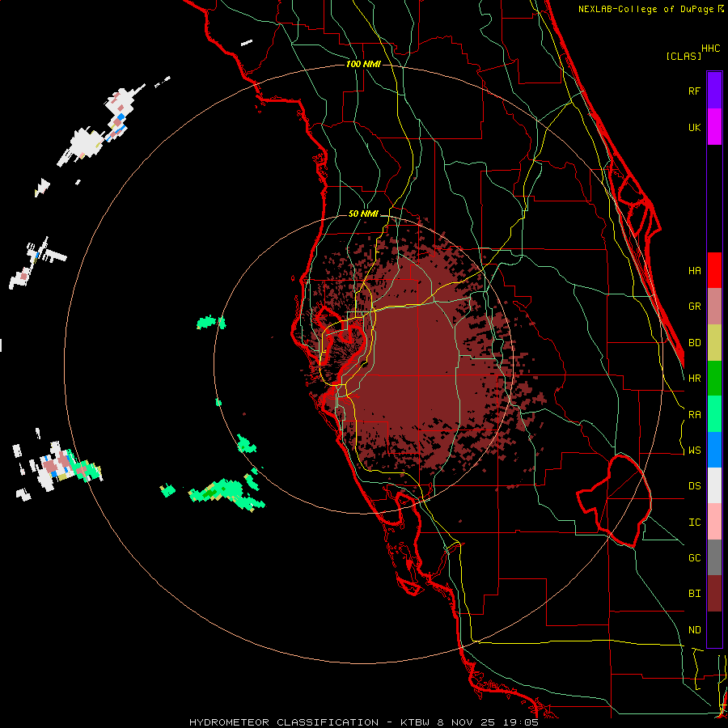Click the 50 NMI range ring label
The height and width of the screenshot is (728, 728).
363,214
